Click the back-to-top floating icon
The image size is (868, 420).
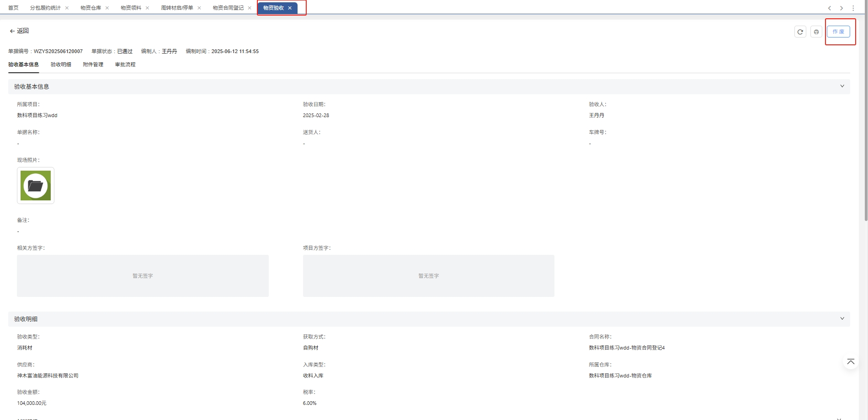coord(850,362)
